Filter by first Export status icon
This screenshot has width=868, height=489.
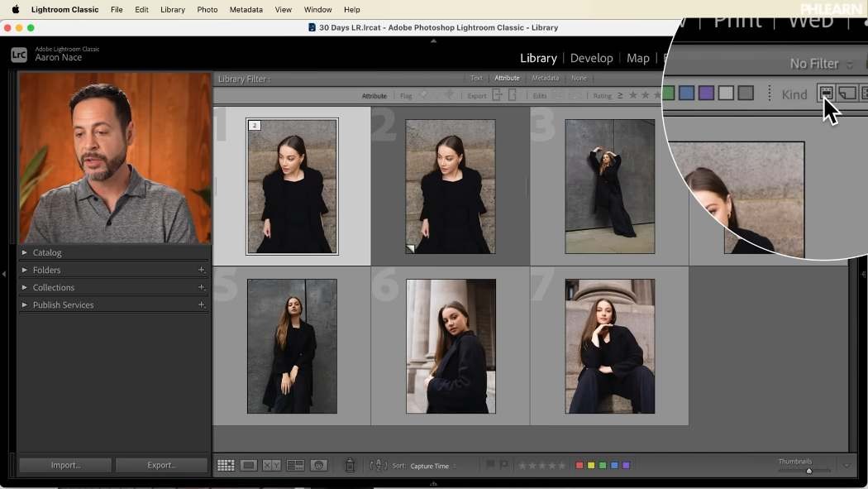click(497, 95)
